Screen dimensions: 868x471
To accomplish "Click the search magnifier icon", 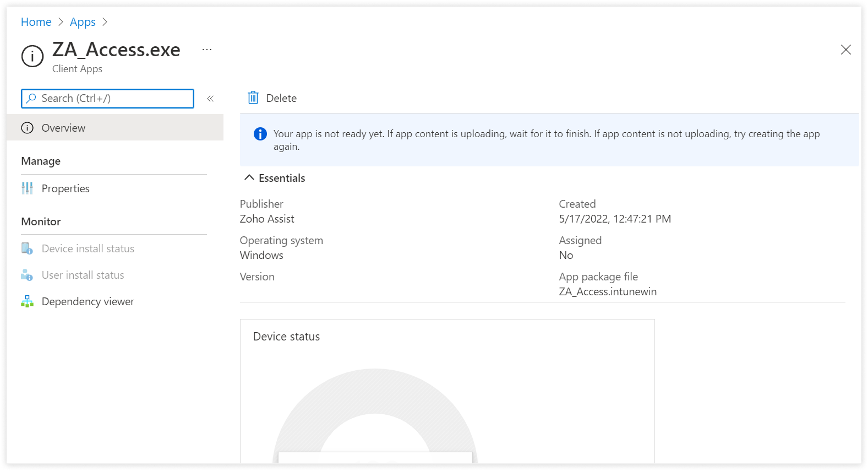I will (x=31, y=98).
